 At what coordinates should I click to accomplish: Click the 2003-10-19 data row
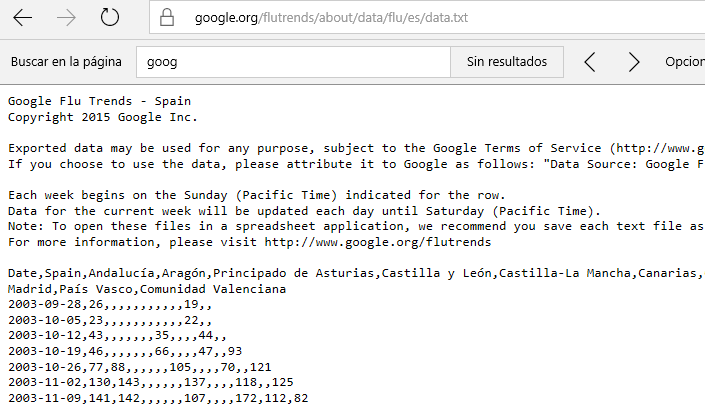[x=125, y=351]
